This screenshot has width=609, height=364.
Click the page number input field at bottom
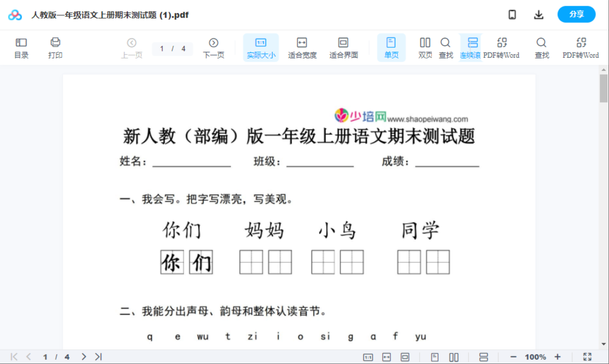point(45,356)
